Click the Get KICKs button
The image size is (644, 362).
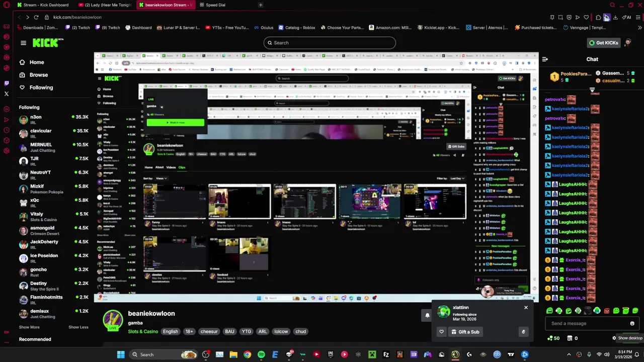click(x=603, y=43)
